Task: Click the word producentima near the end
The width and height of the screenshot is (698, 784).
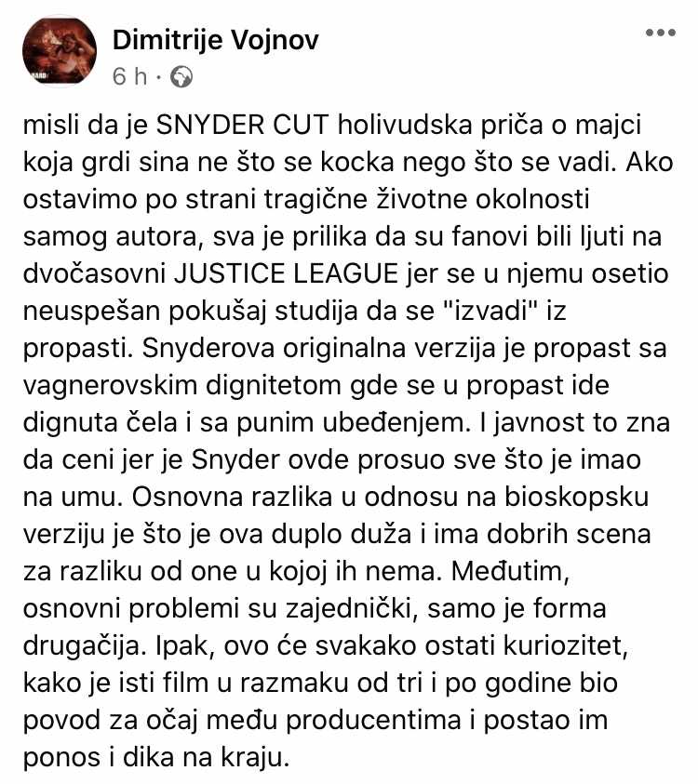Action: (x=373, y=721)
